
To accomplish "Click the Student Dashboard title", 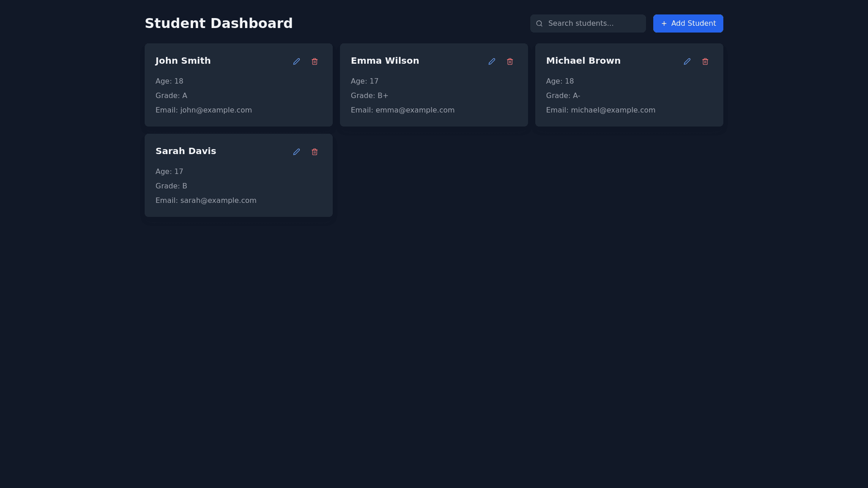I will coord(219,23).
